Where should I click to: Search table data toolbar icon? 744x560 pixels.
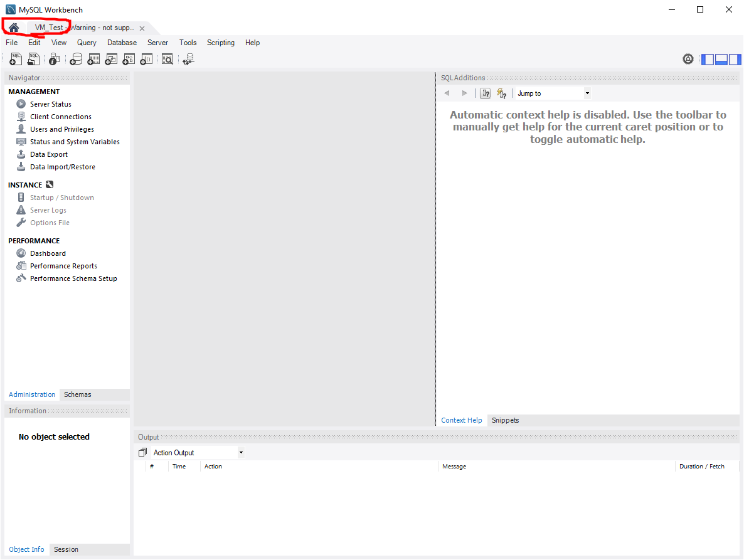point(167,60)
